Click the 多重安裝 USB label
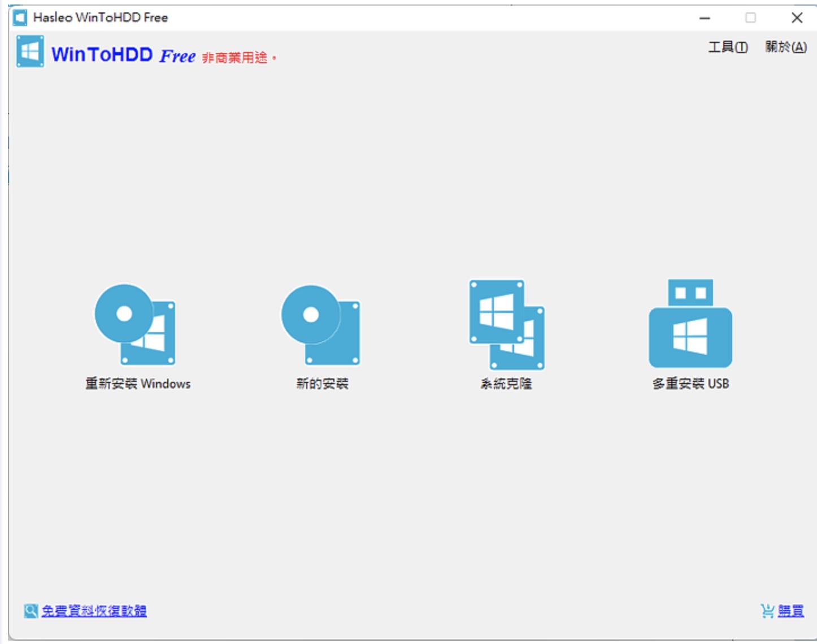Image resolution: width=817 pixels, height=644 pixels. pos(690,384)
